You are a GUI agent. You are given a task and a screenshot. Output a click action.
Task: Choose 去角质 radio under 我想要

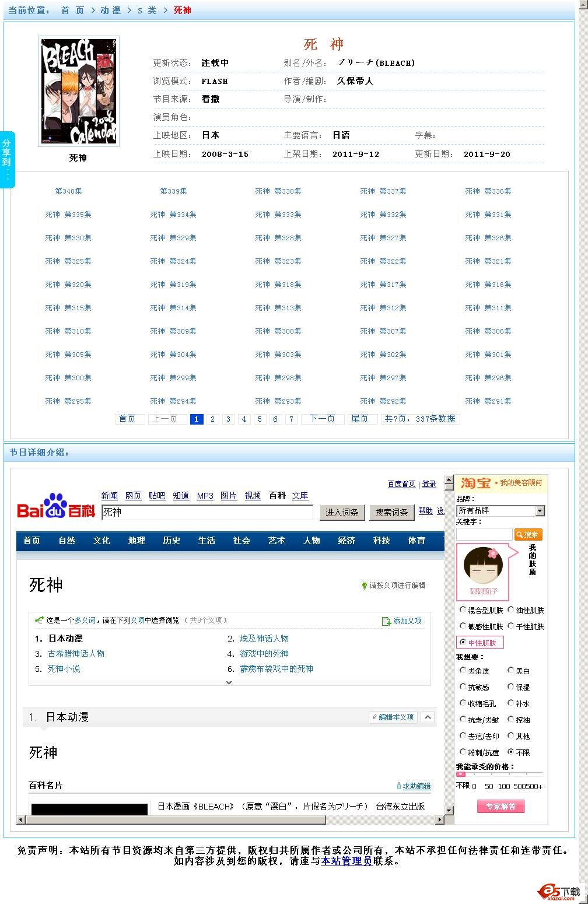[463, 670]
